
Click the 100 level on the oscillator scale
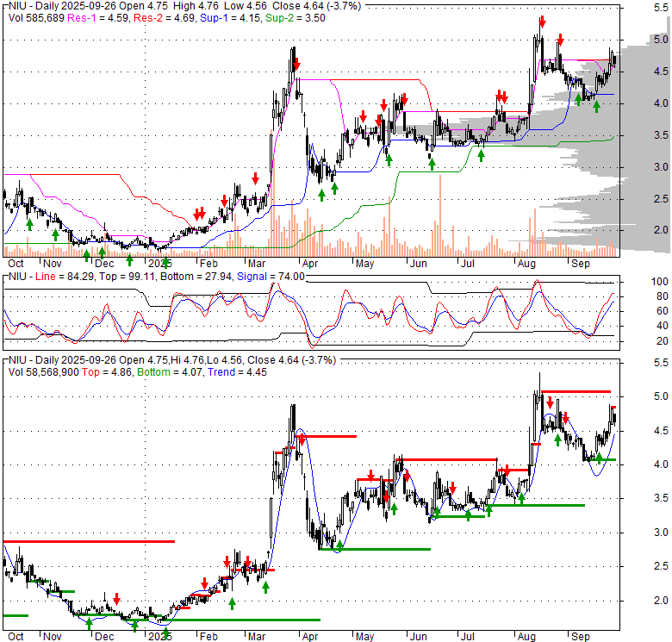click(660, 282)
